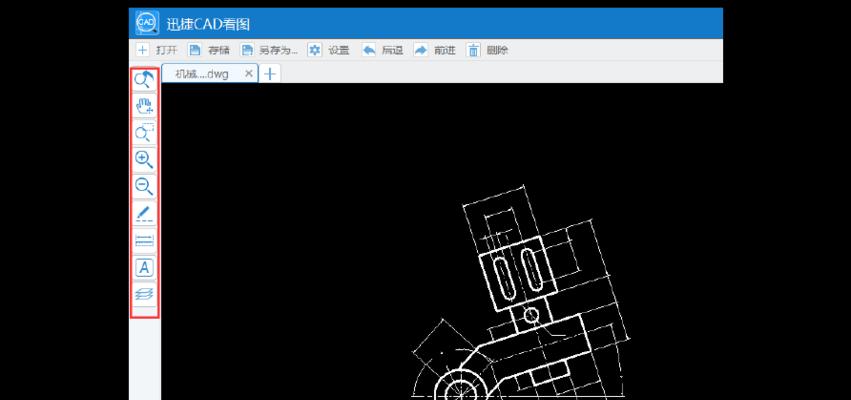Go forward with the 前进 arrow
The image size is (851, 400).
(435, 50)
